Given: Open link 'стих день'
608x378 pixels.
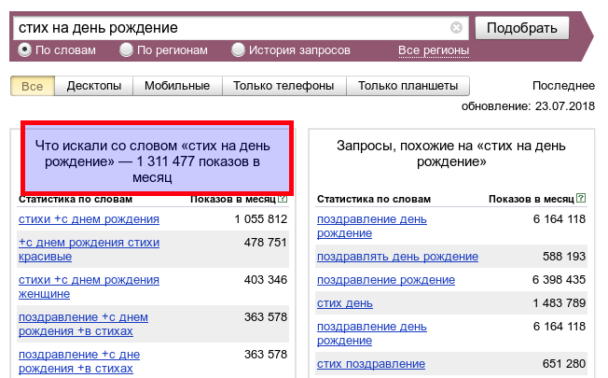Looking at the screenshot, I should [345, 303].
